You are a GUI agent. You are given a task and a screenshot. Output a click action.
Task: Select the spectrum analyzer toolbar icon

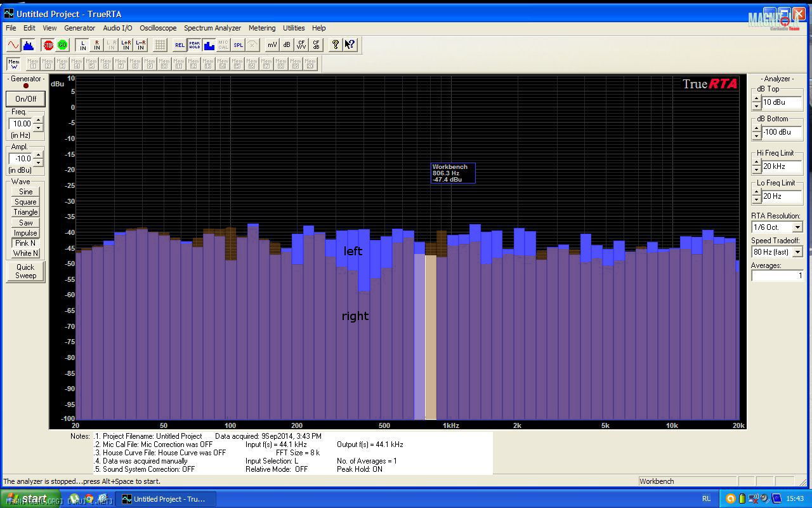[28, 44]
